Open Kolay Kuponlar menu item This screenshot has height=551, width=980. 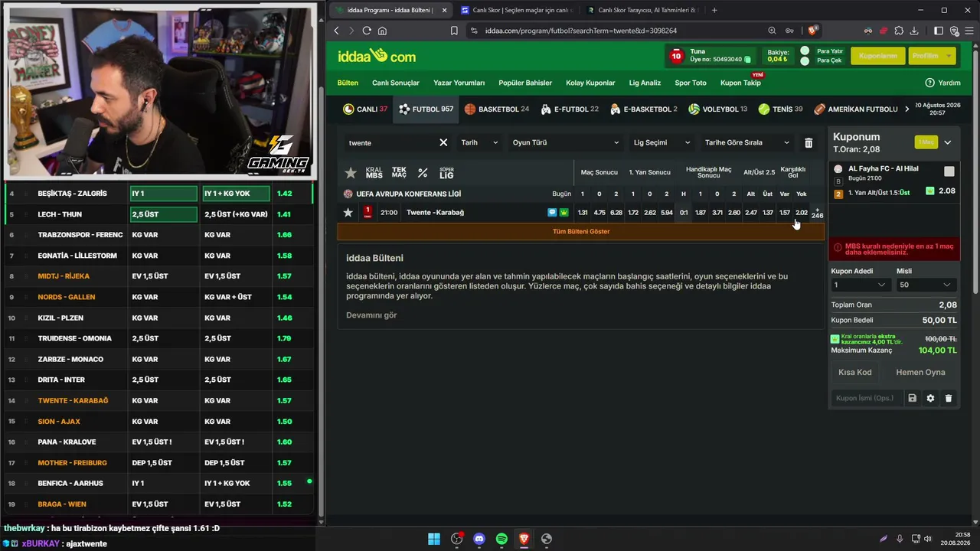[x=590, y=83]
